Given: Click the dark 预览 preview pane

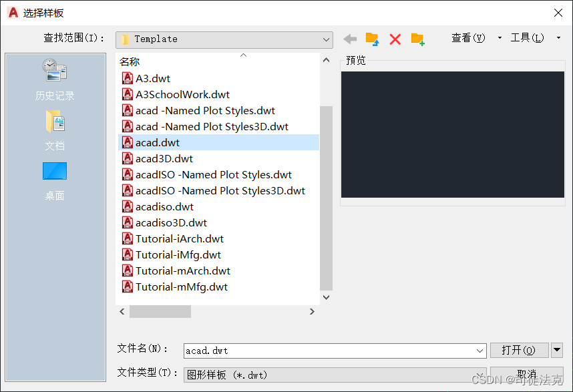Looking at the screenshot, I should 452,134.
